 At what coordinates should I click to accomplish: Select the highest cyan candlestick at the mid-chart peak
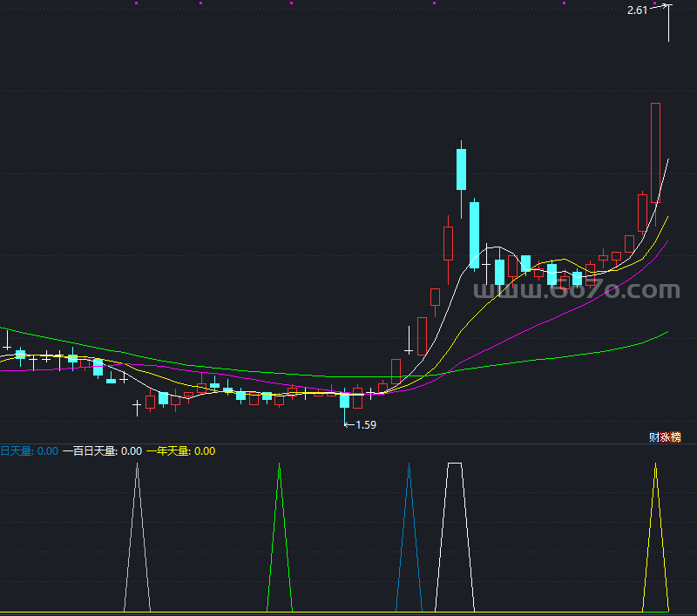pos(462,169)
